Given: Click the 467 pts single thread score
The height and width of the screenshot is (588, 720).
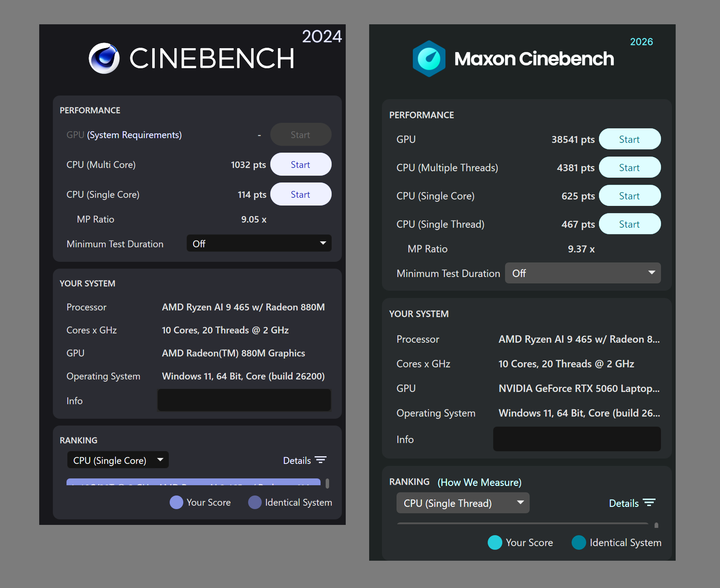Looking at the screenshot, I should tap(578, 224).
